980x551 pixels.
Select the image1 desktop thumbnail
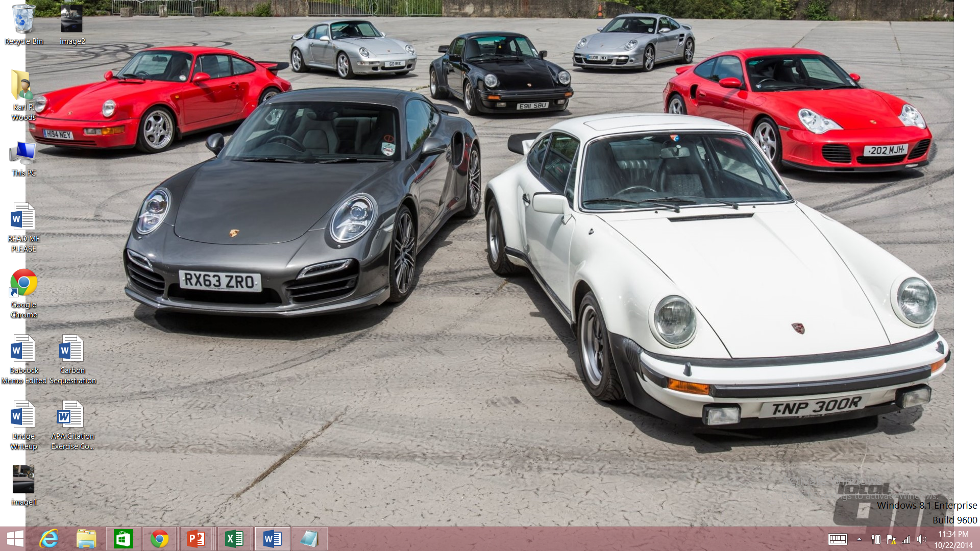point(23,486)
